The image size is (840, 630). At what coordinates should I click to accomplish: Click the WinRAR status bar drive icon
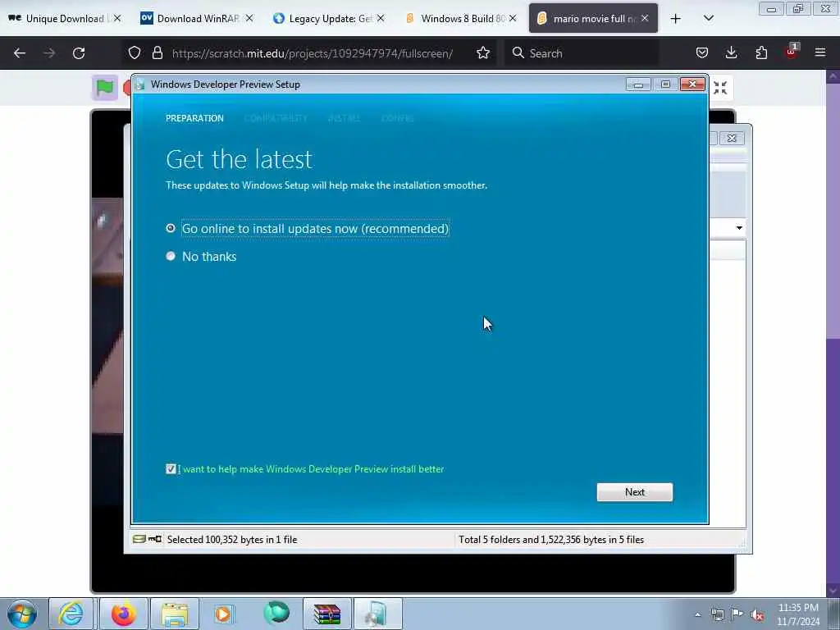pyautogui.click(x=139, y=539)
